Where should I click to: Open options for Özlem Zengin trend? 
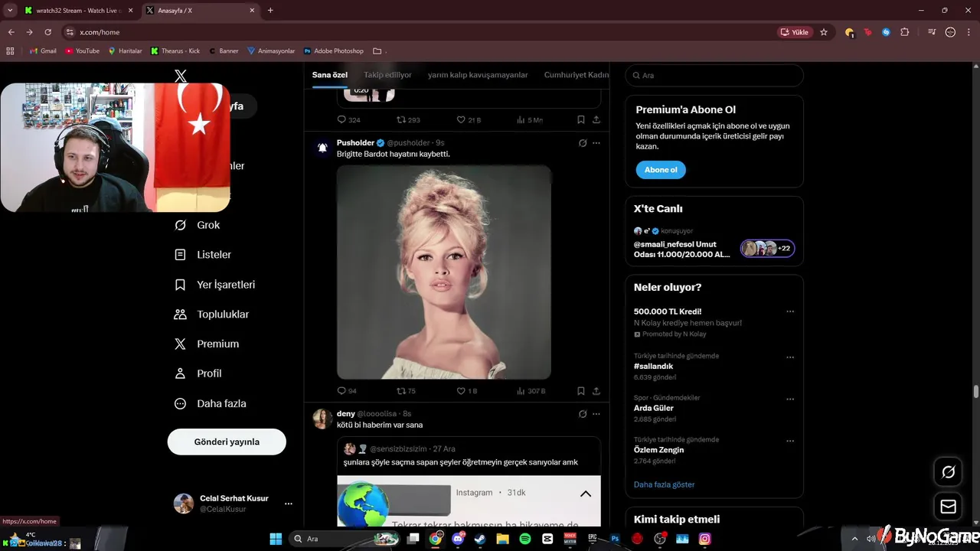point(790,442)
